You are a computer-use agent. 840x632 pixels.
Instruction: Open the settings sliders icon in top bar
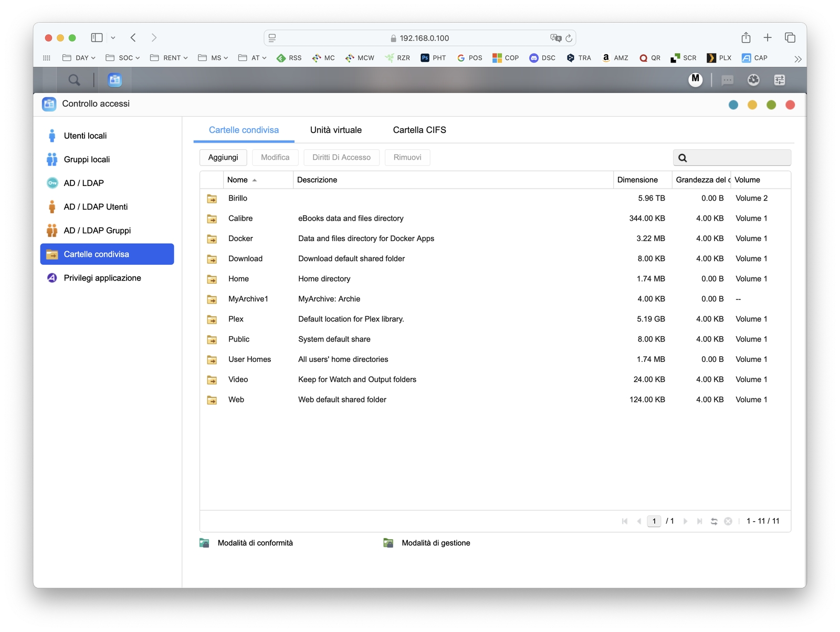tap(780, 80)
